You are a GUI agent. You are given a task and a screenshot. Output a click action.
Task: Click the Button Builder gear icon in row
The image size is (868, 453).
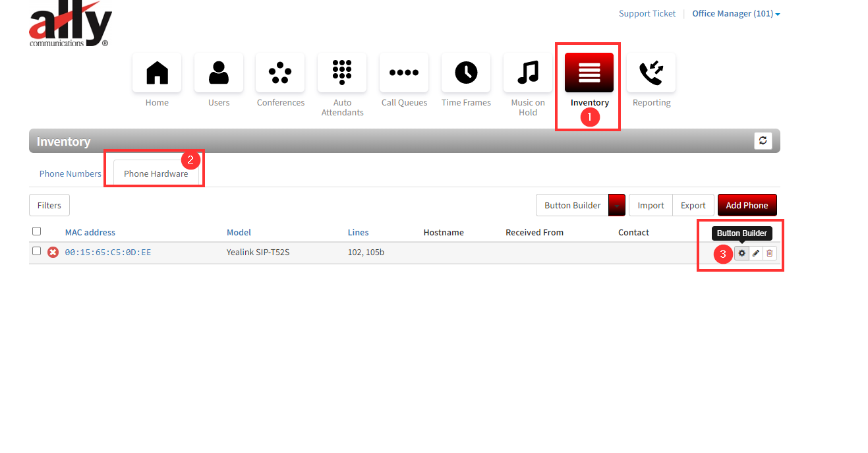pyautogui.click(x=742, y=253)
